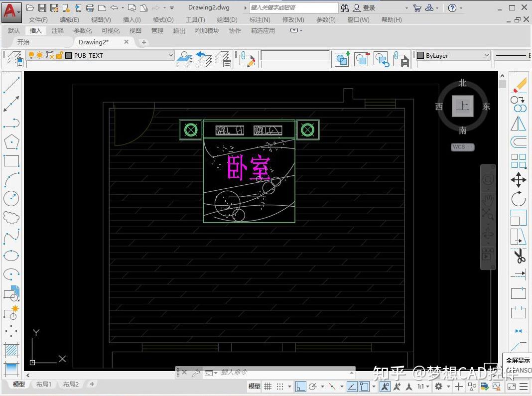
Task: Select the Ellipse draw tool
Action: pyautogui.click(x=11, y=256)
